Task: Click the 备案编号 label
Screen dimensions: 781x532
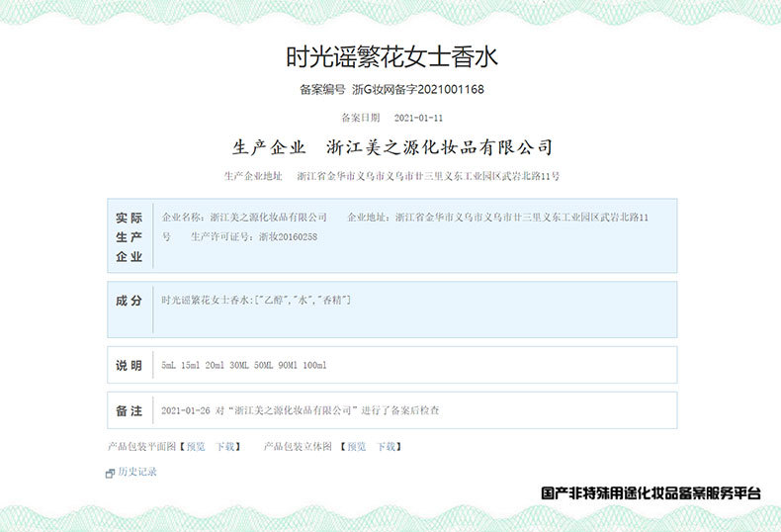Action: [321, 90]
